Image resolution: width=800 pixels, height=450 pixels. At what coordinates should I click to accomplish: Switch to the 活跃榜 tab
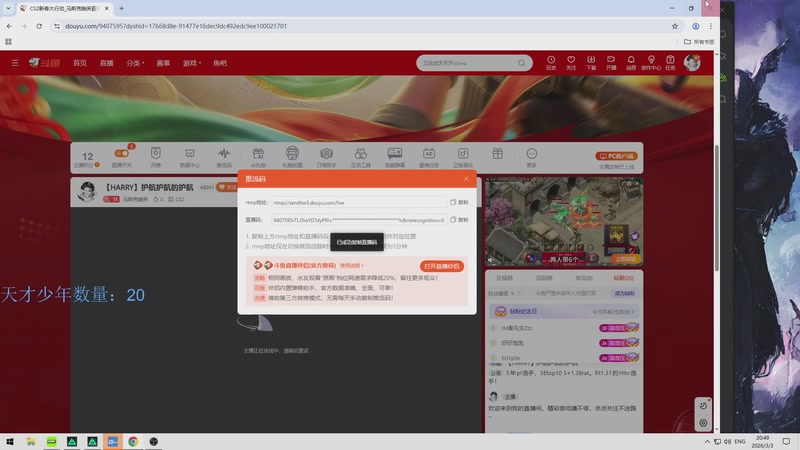544,278
